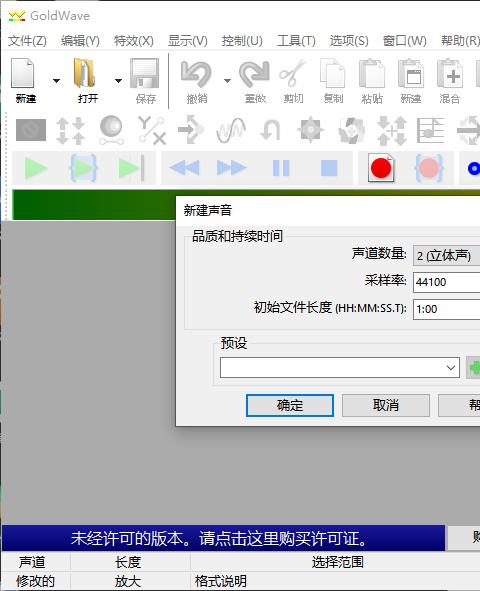Open the 控制(U) menu

pos(242,41)
